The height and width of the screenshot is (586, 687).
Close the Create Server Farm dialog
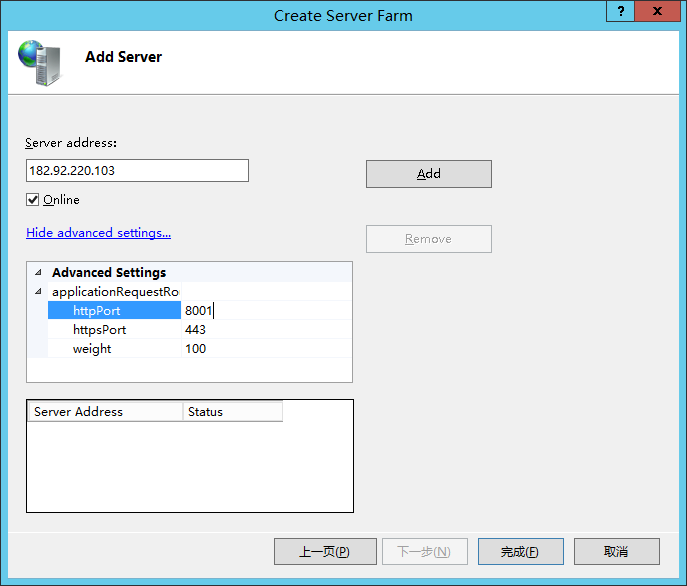659,12
